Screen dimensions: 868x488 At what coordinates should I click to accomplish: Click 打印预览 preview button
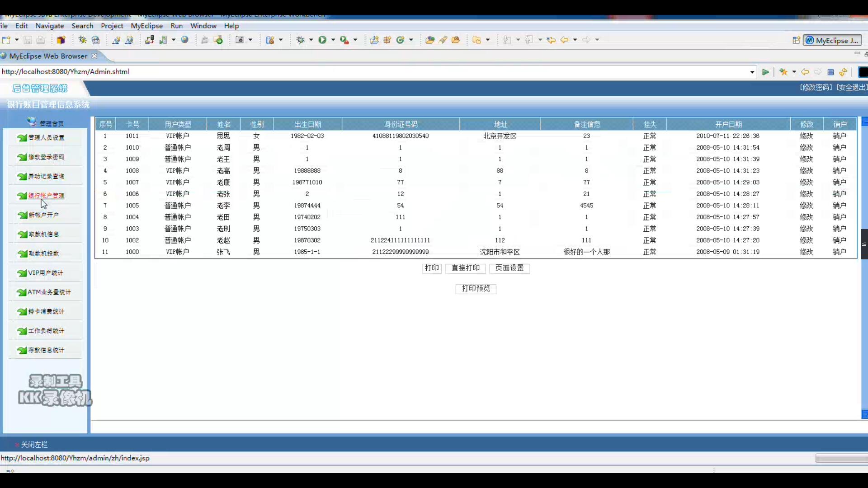pos(475,288)
